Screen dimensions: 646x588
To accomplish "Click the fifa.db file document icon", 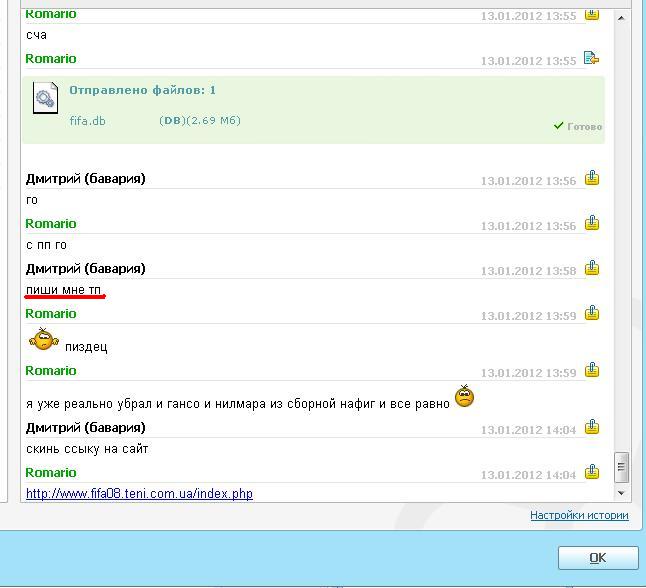I will (45, 98).
